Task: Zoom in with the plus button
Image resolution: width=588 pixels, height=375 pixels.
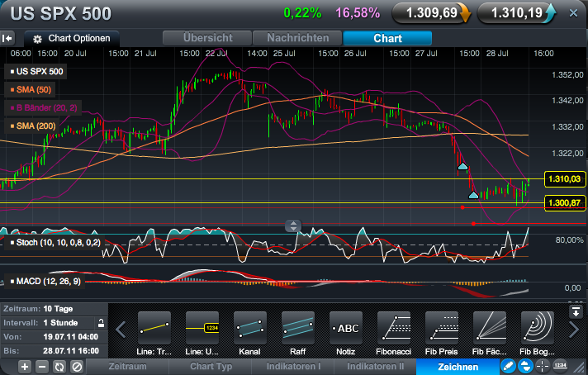Action: pyautogui.click(x=25, y=367)
